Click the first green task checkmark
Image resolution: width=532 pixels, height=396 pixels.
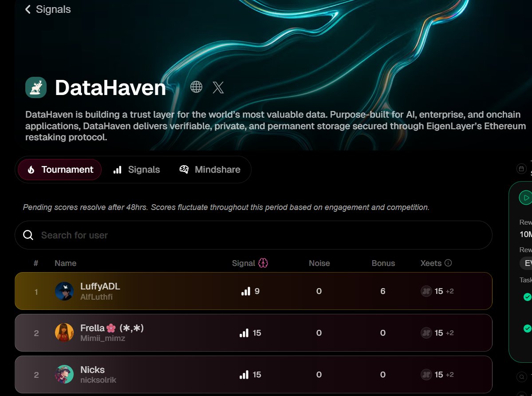(527, 297)
